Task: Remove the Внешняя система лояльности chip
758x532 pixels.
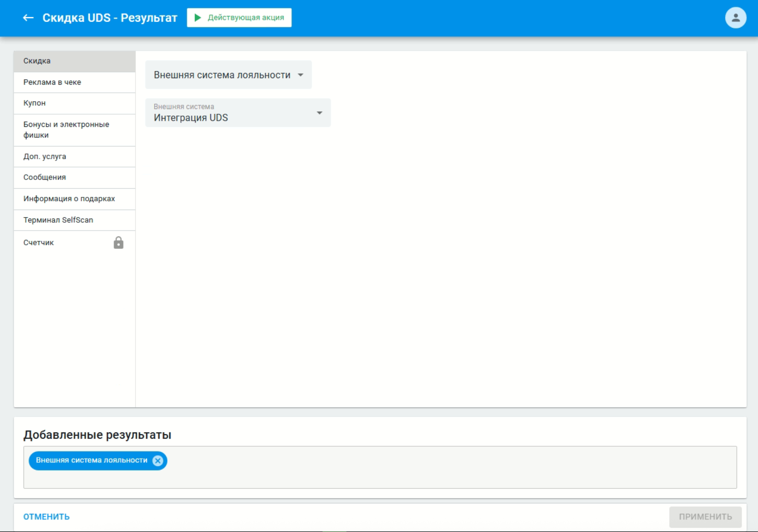Action: pos(157,460)
